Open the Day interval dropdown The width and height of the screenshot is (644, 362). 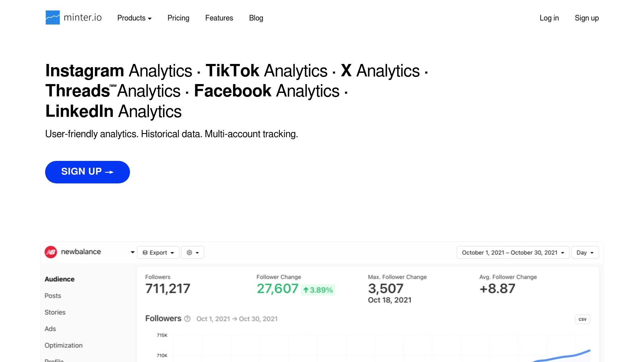click(585, 253)
